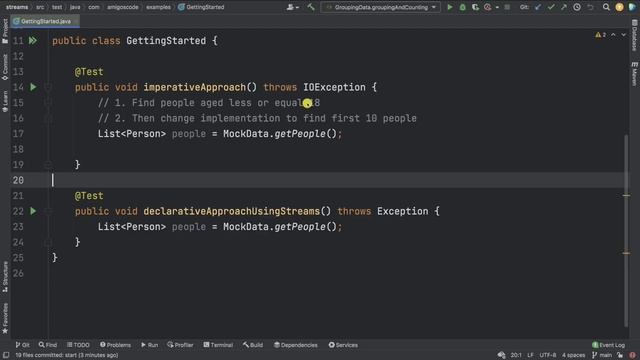This screenshot has height=360, width=640.
Task: Click yellow warning stripe marker near line 21
Action: (626, 196)
